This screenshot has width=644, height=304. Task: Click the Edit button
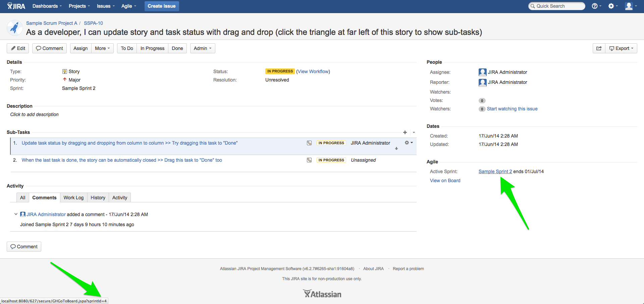18,48
